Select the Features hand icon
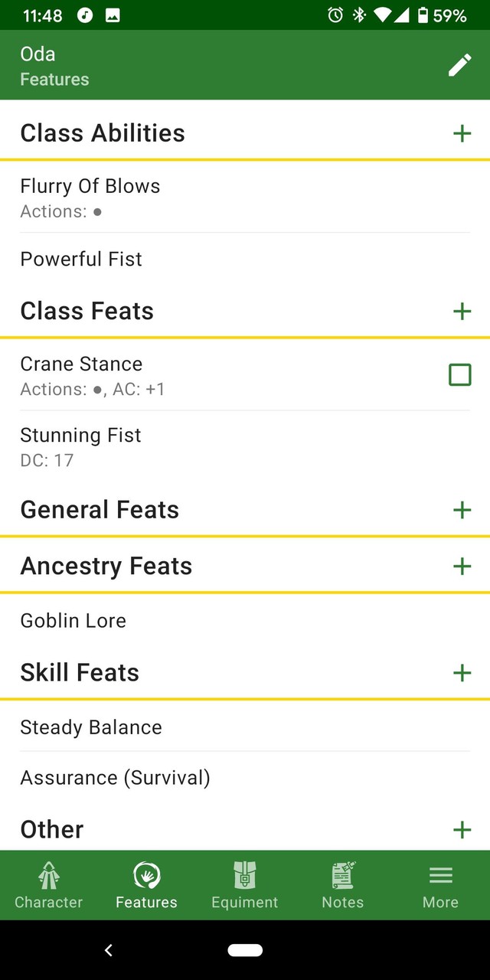490x980 pixels. point(146,875)
